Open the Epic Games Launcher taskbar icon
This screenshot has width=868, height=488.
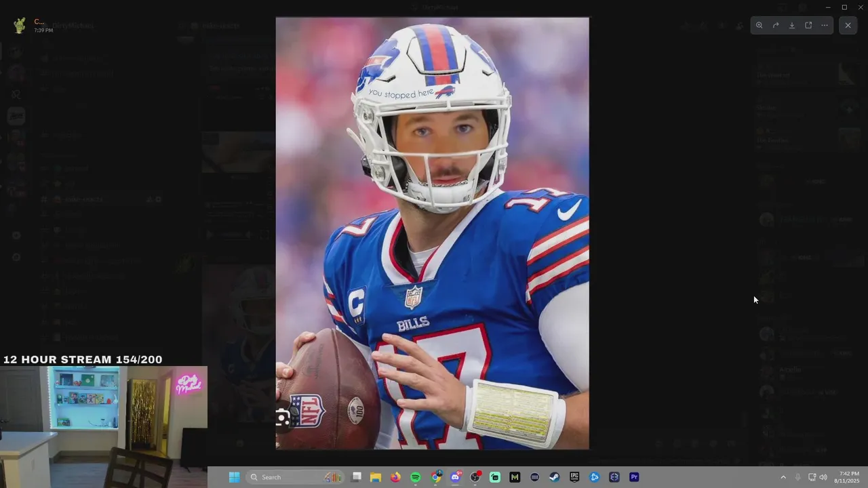click(574, 477)
